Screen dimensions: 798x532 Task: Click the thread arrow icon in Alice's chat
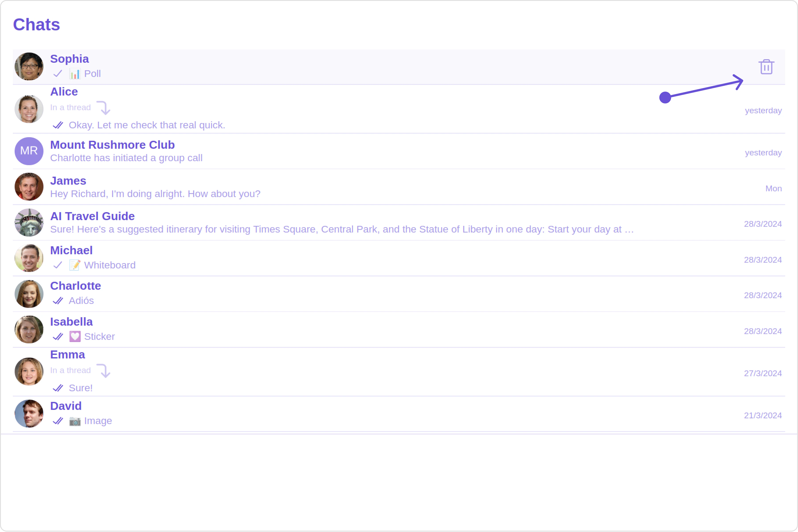point(104,108)
